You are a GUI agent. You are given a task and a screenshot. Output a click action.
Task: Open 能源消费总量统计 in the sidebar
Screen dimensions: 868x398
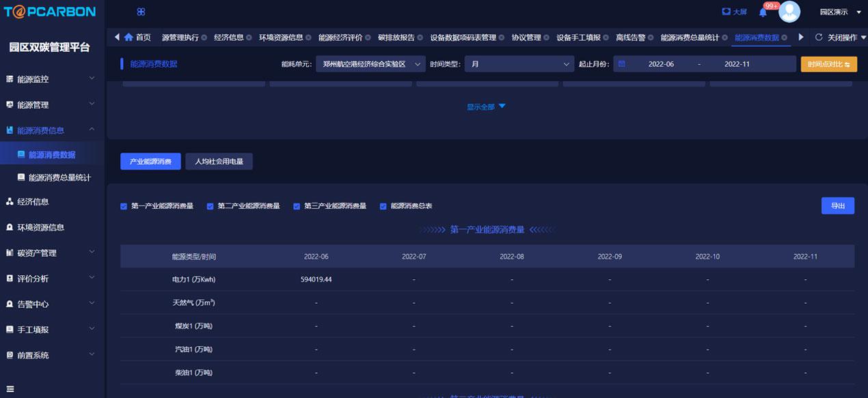pos(59,177)
